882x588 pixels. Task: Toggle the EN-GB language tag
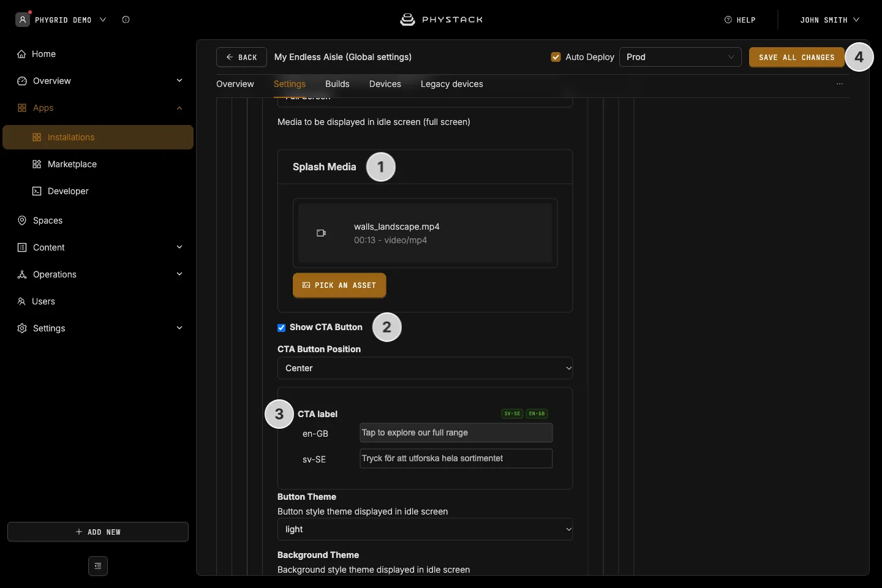coord(537,413)
